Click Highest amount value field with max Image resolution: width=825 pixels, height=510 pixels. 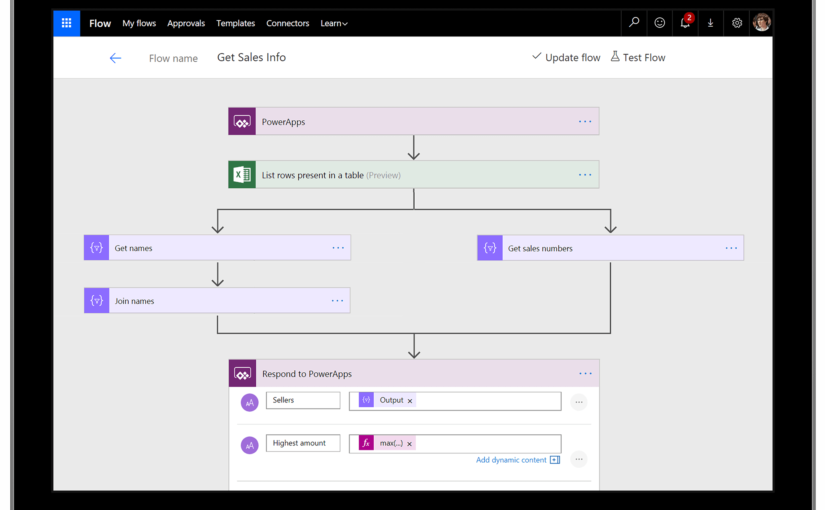(x=455, y=444)
